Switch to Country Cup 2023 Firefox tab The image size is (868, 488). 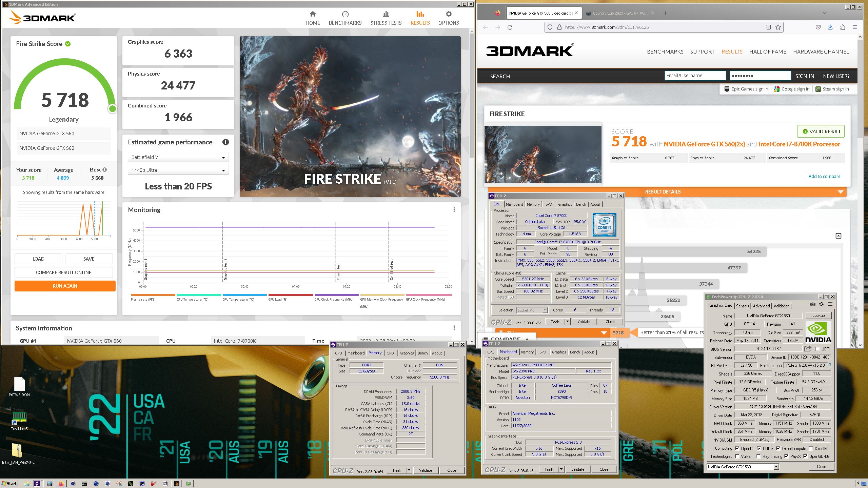pos(620,13)
